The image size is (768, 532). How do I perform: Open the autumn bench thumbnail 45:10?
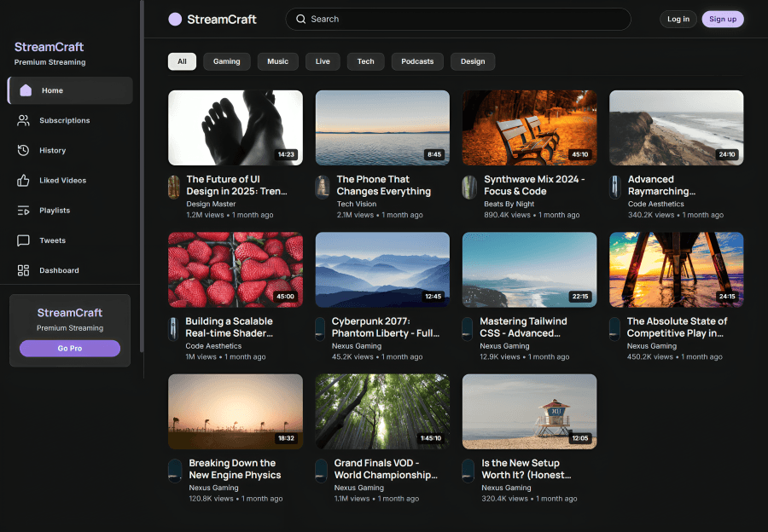point(529,128)
